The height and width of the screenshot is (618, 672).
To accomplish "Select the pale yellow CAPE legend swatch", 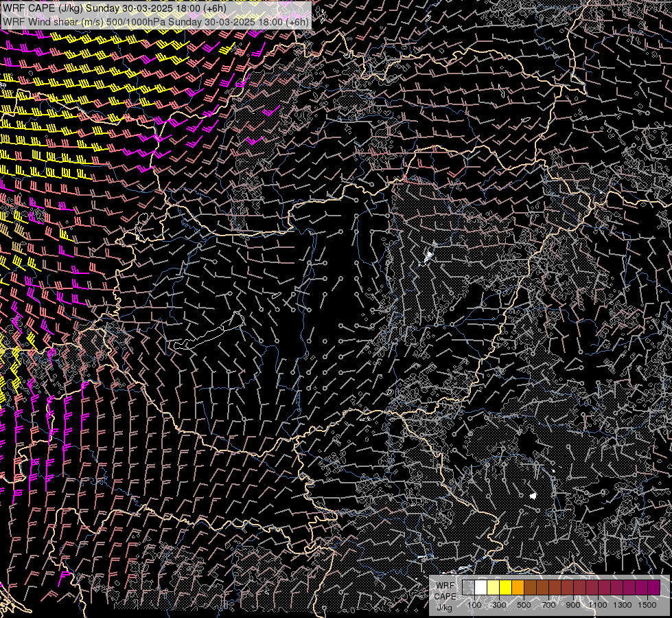I will point(494,587).
